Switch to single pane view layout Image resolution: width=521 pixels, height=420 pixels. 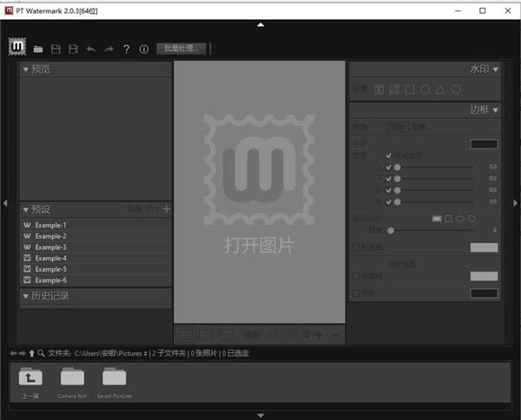[x=186, y=335]
